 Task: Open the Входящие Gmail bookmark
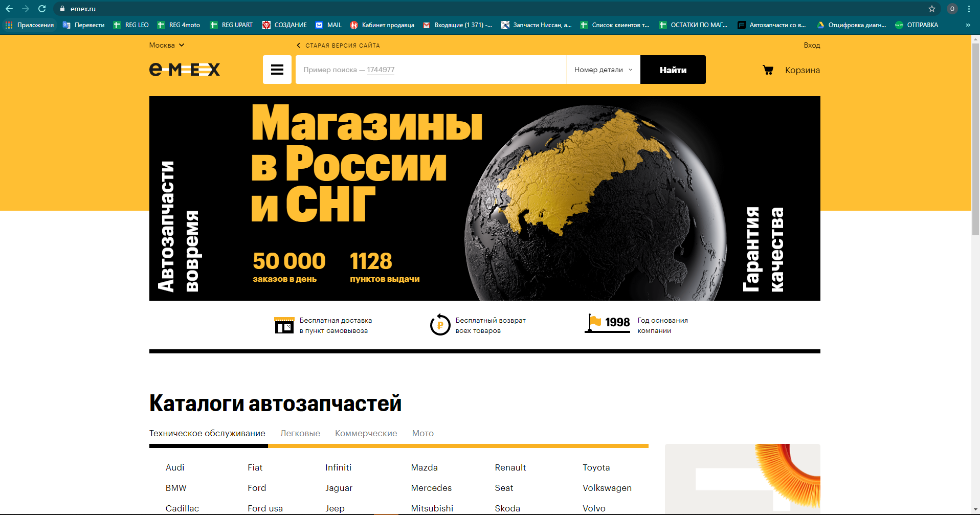(457, 25)
